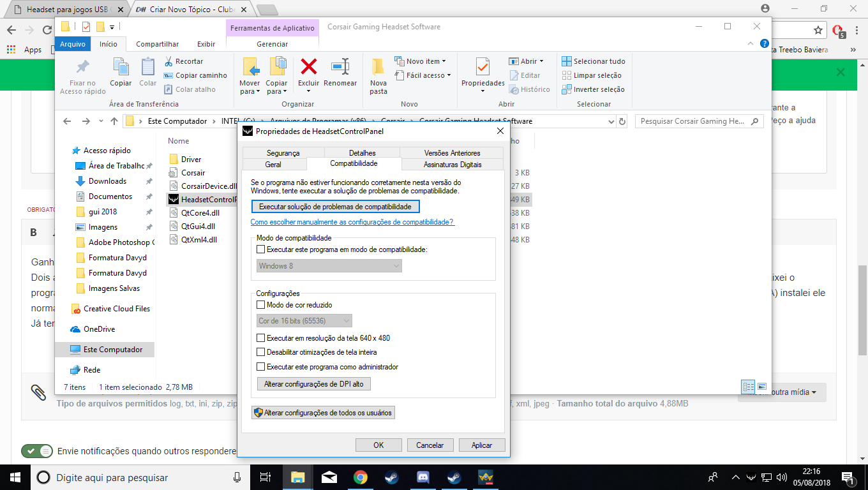Go back with the Explorer back arrow
Screen dimensions: 868x490
pyautogui.click(x=66, y=121)
